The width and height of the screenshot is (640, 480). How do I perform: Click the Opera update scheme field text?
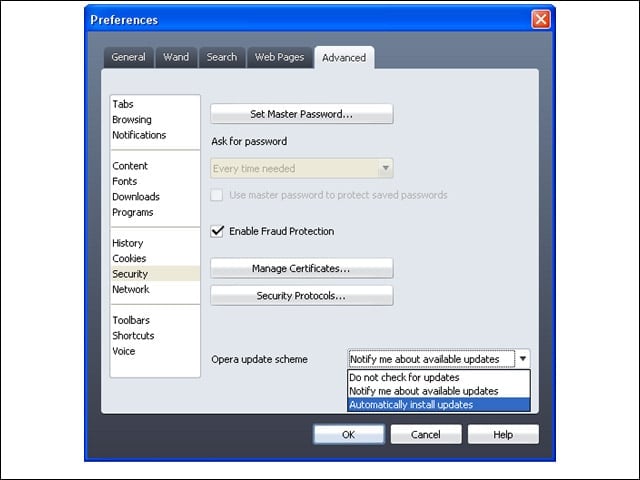432,359
